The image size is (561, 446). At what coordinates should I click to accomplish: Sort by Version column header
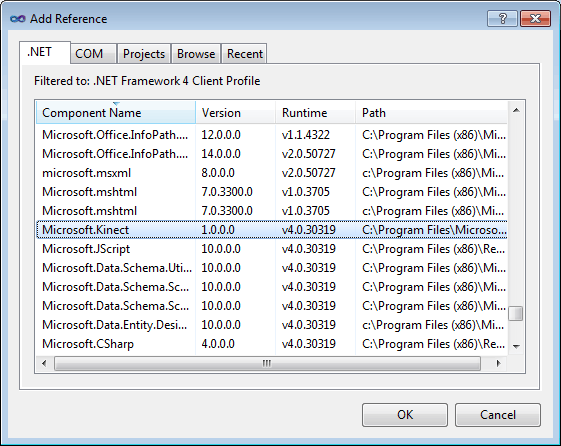235,113
